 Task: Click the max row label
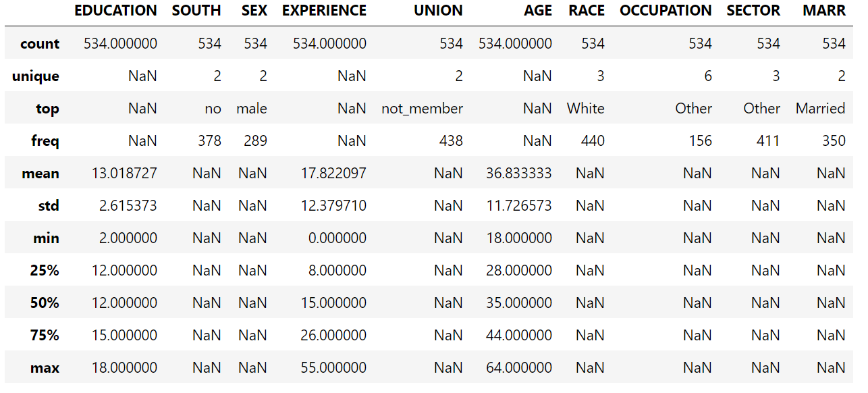pyautogui.click(x=45, y=368)
